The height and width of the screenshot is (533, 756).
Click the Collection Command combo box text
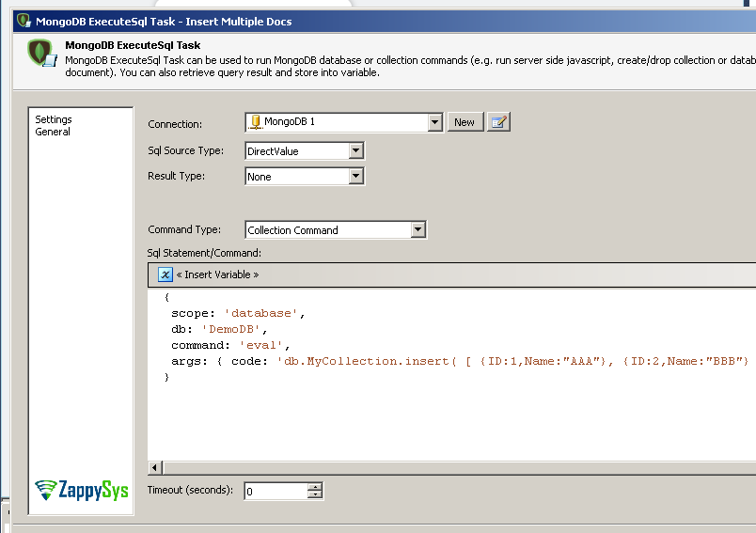click(x=292, y=230)
